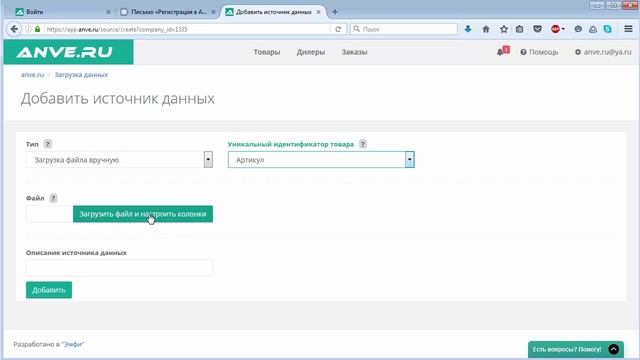The image size is (640, 360).
Task: Click the Уникальный идентификатор товара label
Action: (291, 144)
